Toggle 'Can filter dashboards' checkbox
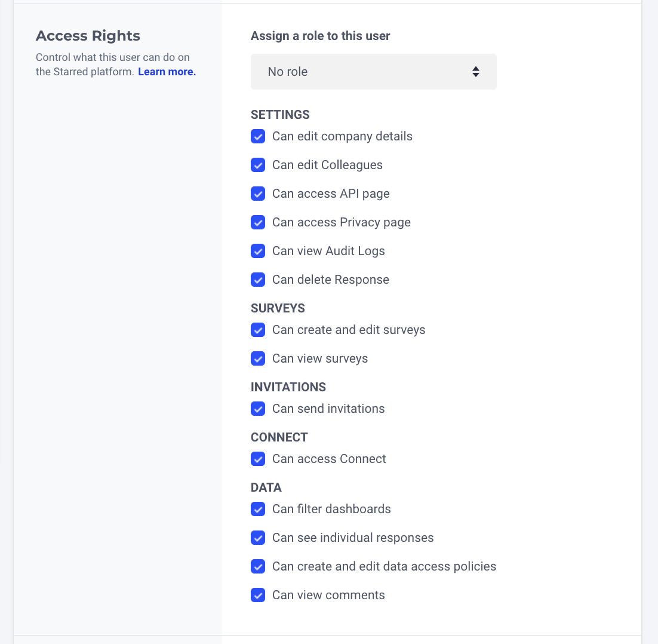658x644 pixels. click(x=258, y=509)
